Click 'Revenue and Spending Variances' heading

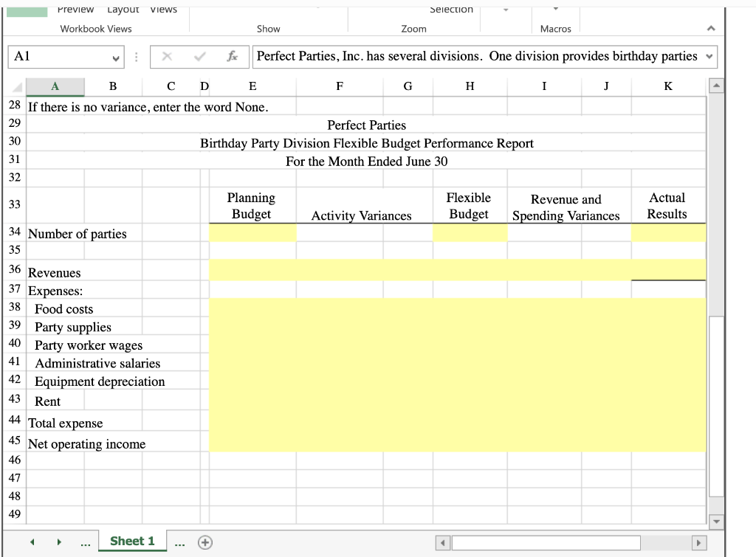point(566,207)
